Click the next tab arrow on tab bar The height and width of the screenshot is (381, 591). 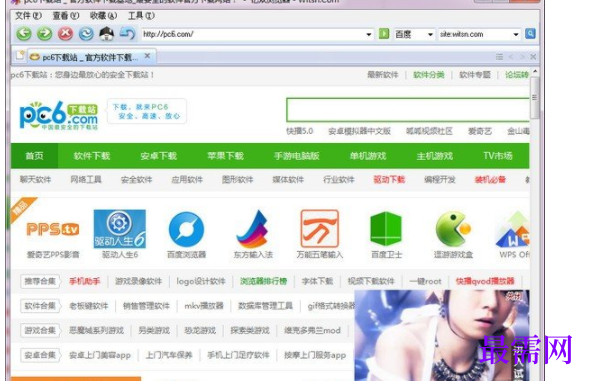(522, 57)
